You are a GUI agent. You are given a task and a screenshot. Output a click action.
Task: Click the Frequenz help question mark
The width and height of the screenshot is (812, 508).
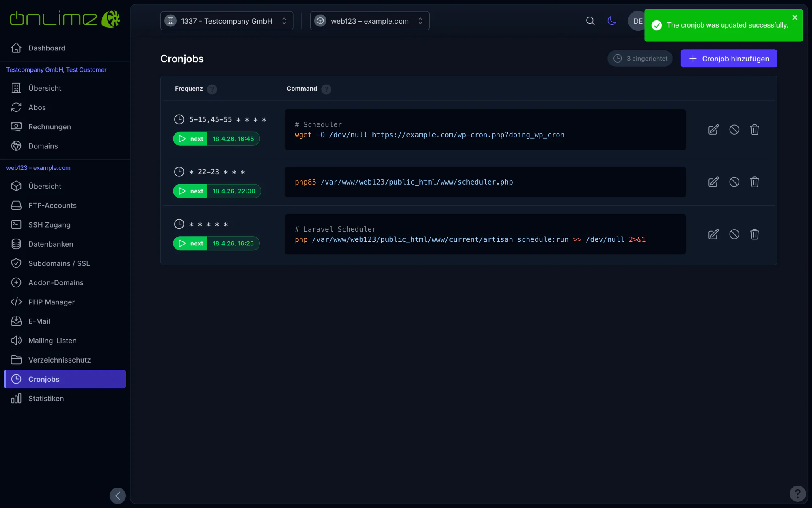click(x=212, y=89)
